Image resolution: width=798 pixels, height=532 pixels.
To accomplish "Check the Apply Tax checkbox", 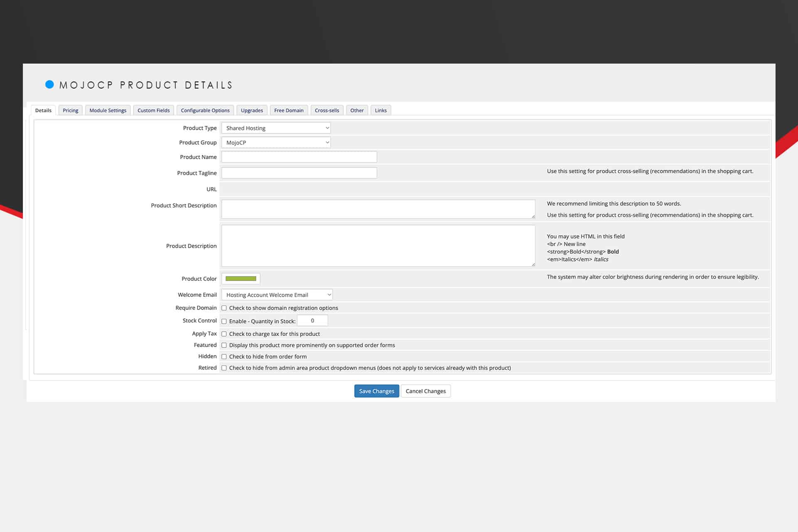I will tap(224, 334).
